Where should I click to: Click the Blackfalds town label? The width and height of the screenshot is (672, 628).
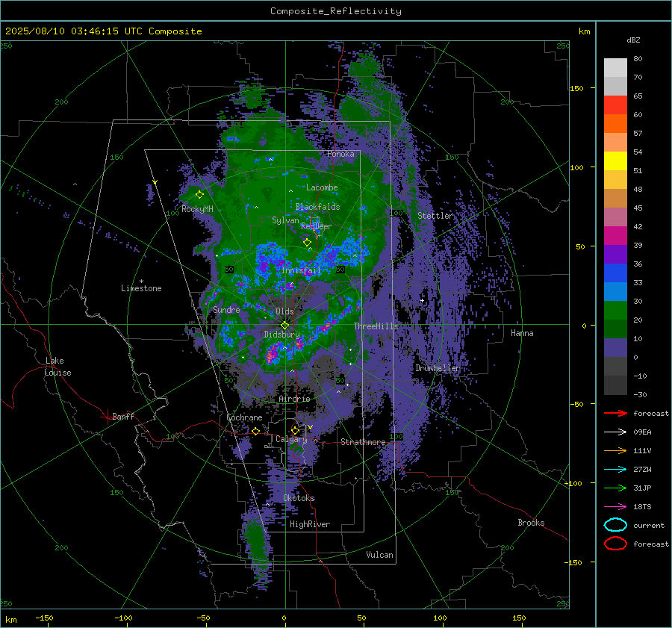tap(317, 207)
